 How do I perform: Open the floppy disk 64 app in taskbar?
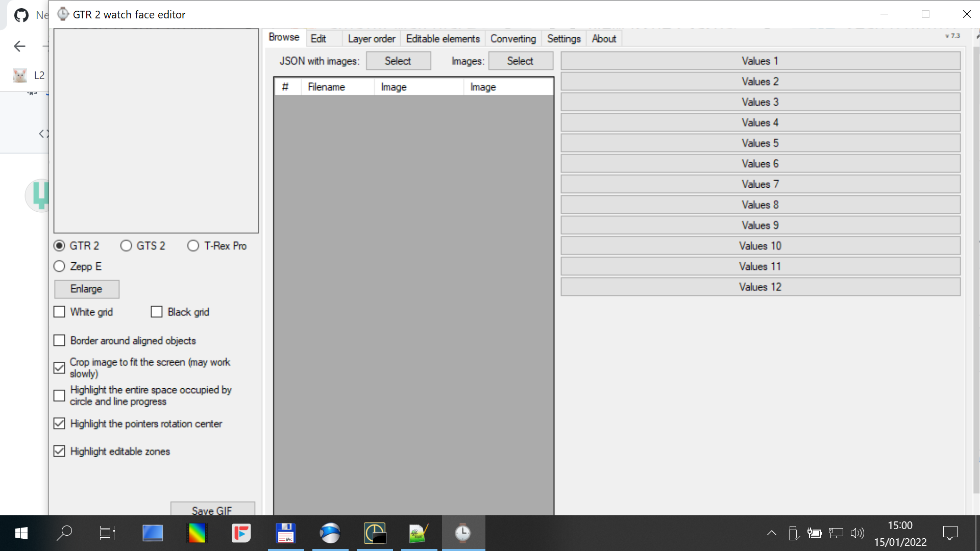tap(286, 533)
